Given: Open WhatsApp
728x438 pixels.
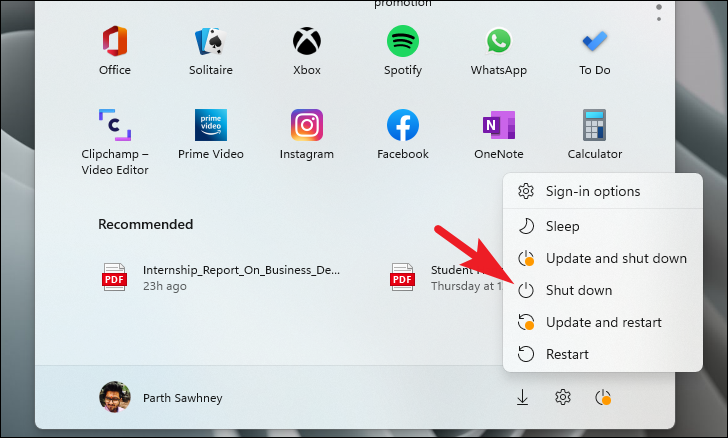Looking at the screenshot, I should click(499, 51).
